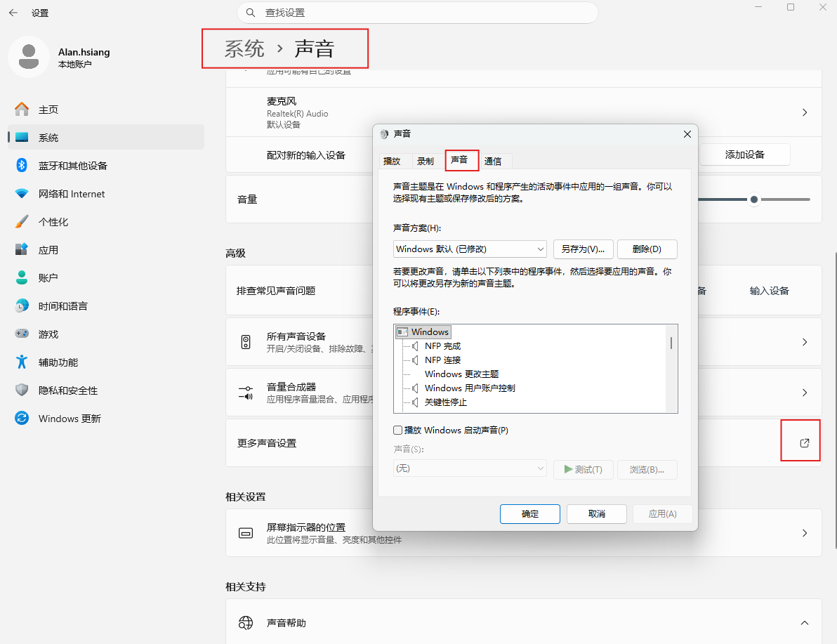
Task: Open the Accessibility figure icon
Action: [22, 362]
